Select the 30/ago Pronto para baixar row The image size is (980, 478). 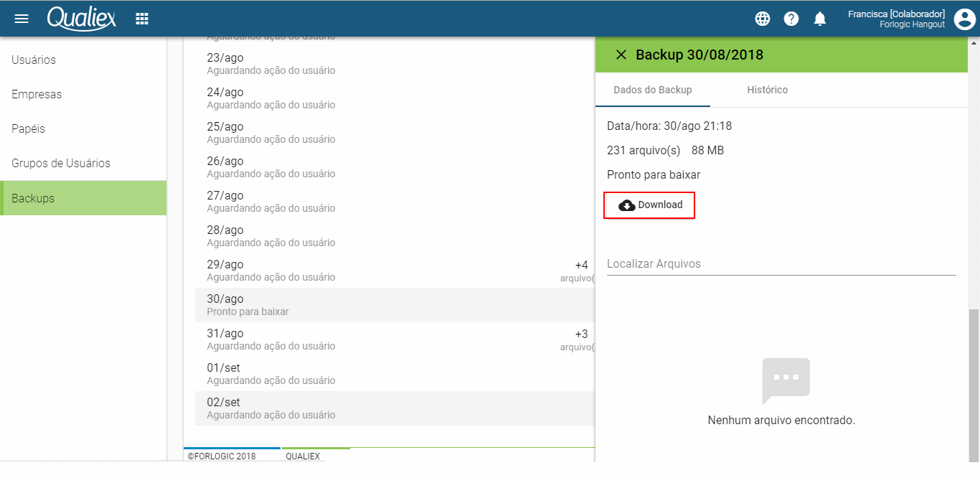coord(395,305)
